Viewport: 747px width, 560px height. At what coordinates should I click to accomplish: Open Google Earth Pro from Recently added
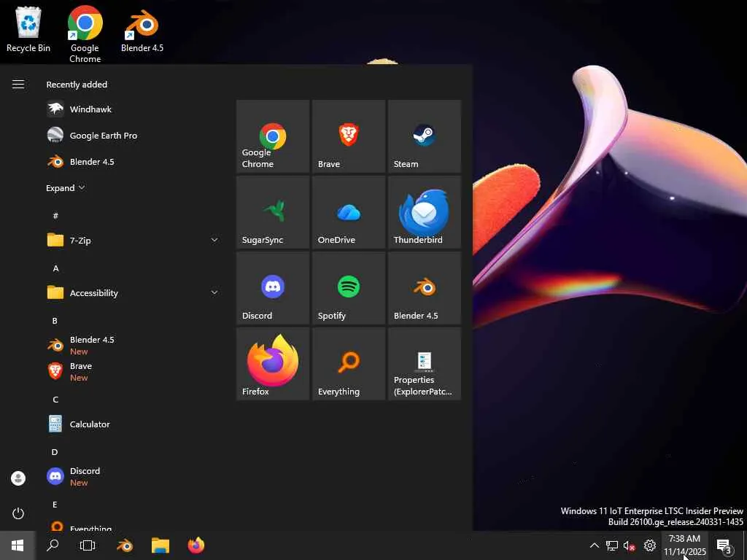[x=133, y=135]
